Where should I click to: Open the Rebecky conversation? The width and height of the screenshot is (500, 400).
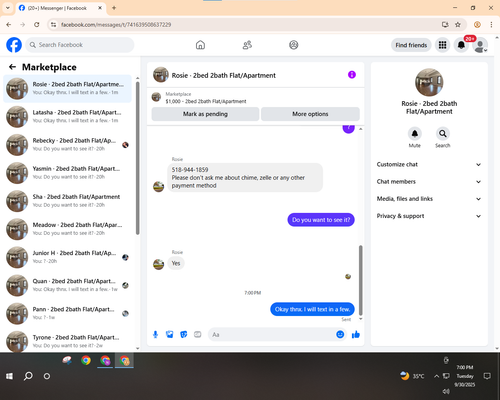67,145
